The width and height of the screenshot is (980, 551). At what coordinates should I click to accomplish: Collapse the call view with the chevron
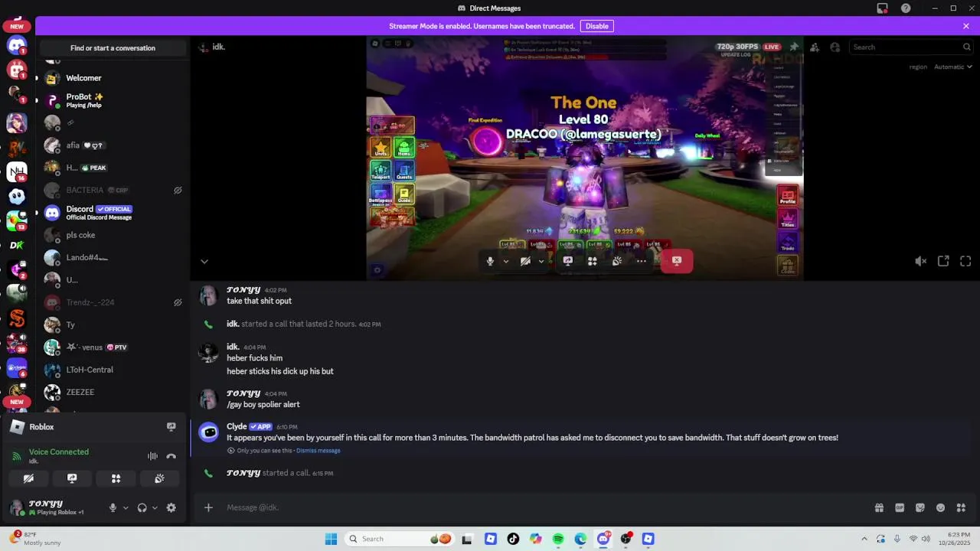(204, 261)
